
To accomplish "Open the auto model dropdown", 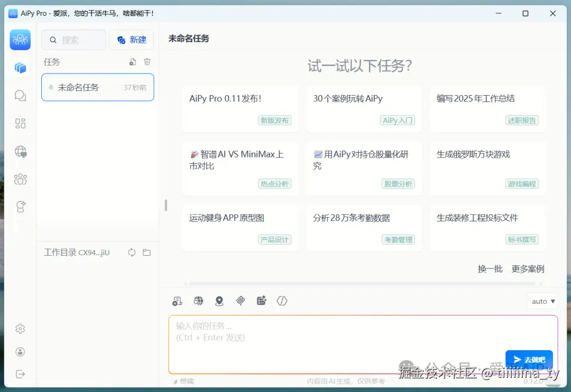I will [542, 301].
